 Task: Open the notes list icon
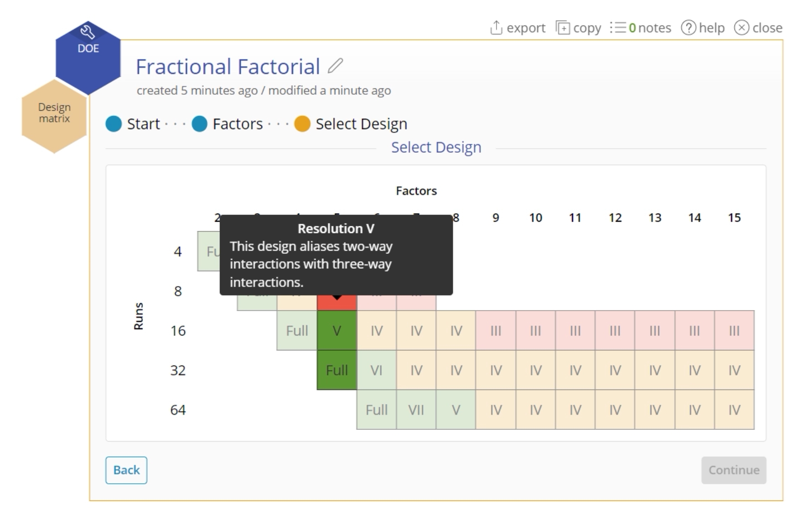tap(618, 28)
